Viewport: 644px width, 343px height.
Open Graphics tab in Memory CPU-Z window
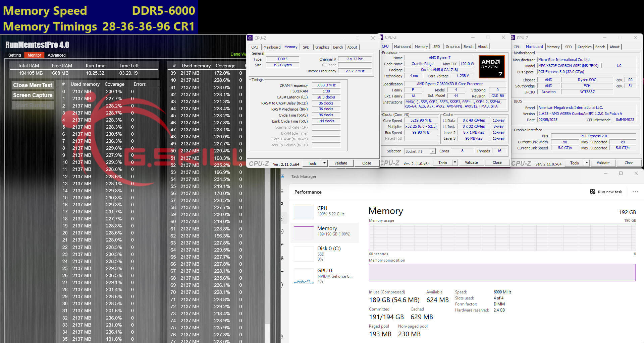[x=322, y=47]
